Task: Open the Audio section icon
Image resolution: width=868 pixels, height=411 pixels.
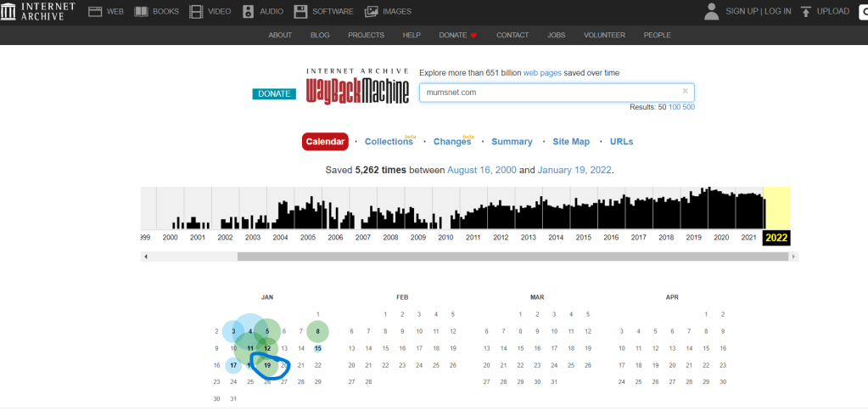Action: tap(249, 12)
